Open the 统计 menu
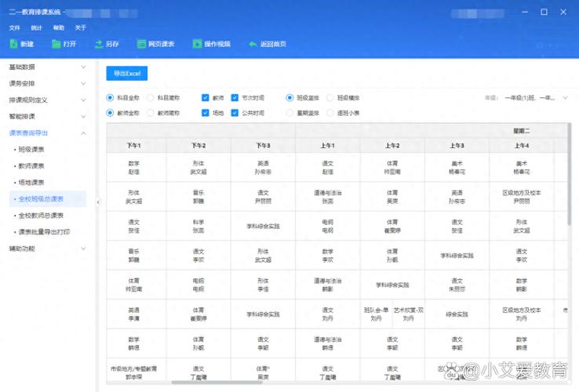 coord(36,27)
